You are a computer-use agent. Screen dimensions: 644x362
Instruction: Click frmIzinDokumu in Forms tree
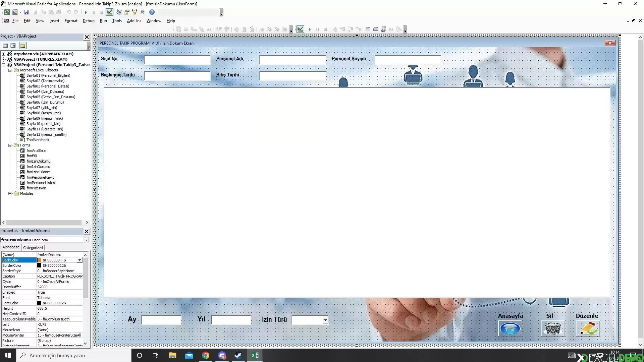tap(39, 161)
